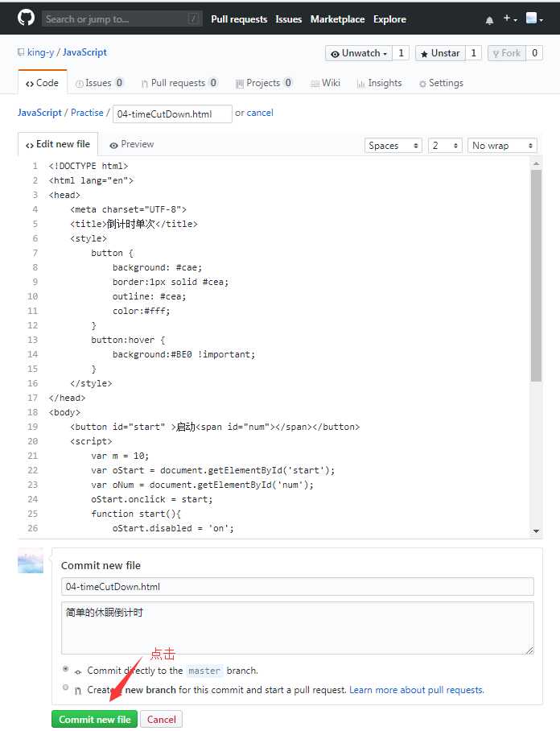The height and width of the screenshot is (731, 560).
Task: Click code line 5 with the title tag
Action: pos(134,224)
